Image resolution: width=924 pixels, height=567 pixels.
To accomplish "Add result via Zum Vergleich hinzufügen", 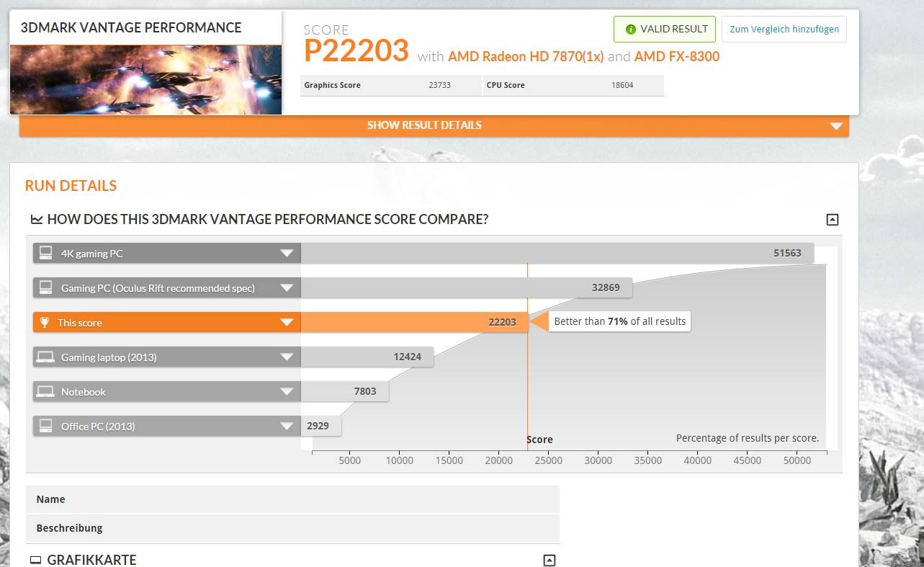I will tap(784, 30).
